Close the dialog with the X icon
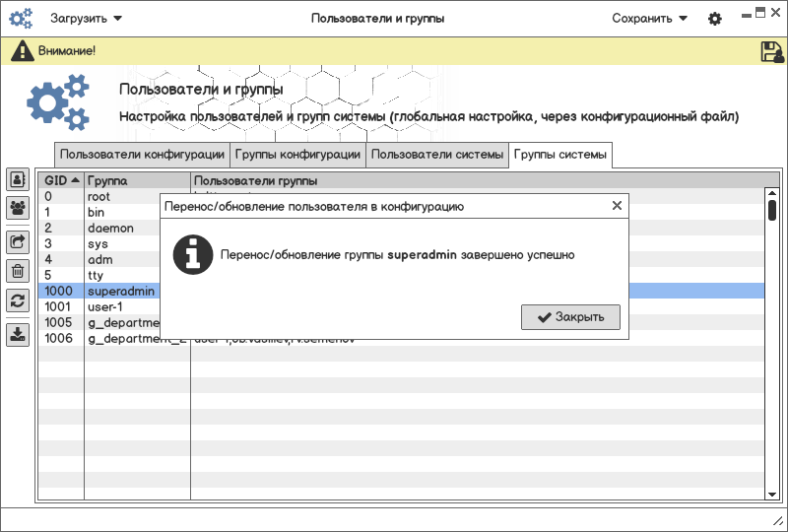Image resolution: width=788 pixels, height=532 pixels. point(617,206)
